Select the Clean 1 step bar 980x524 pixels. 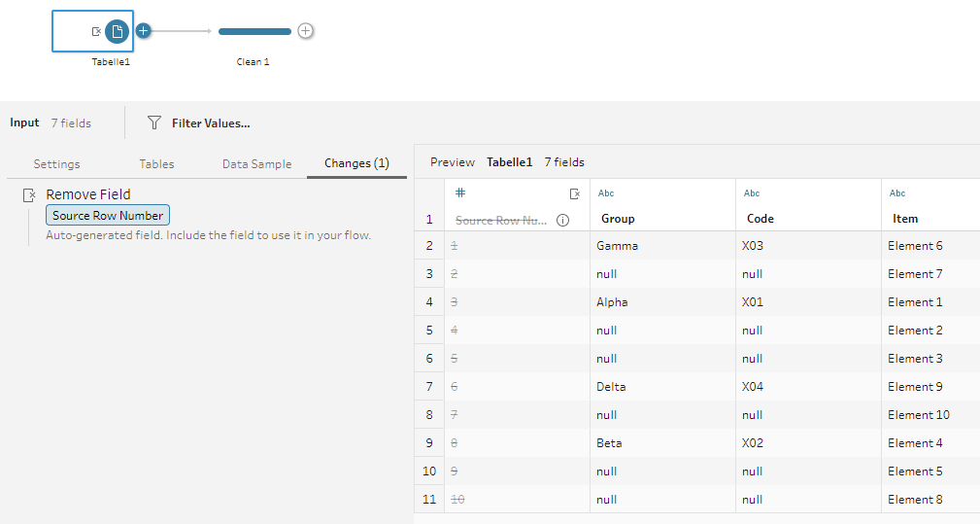point(255,31)
